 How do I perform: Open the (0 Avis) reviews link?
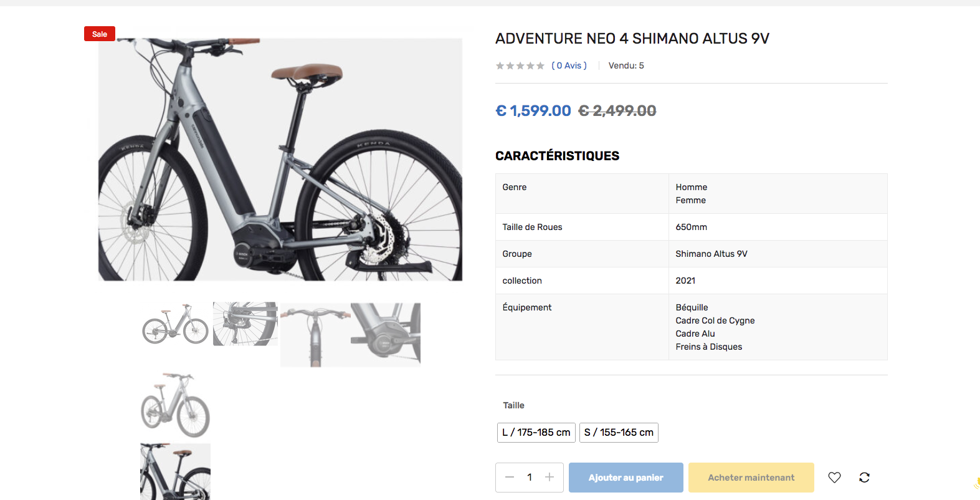click(569, 65)
